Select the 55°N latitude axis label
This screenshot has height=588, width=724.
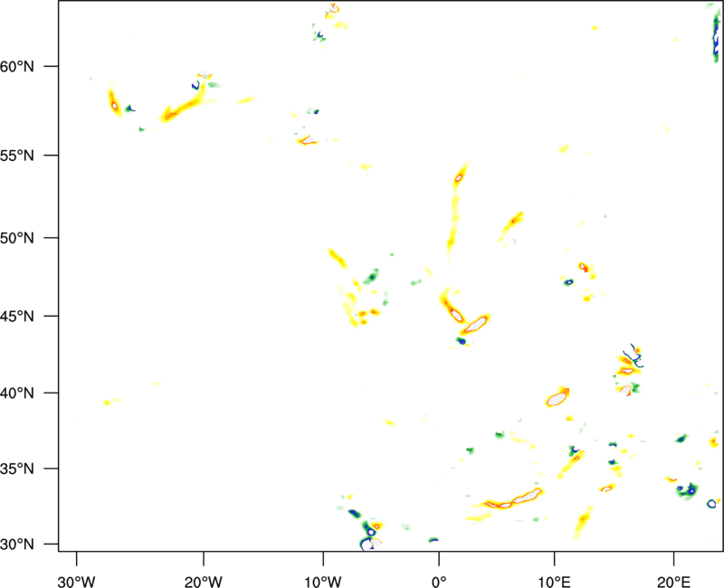click(17, 156)
